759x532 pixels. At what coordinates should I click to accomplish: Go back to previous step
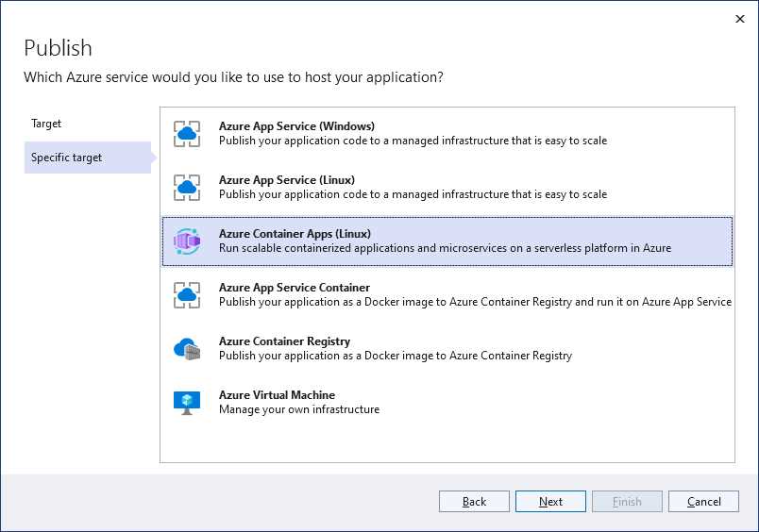[x=474, y=502]
